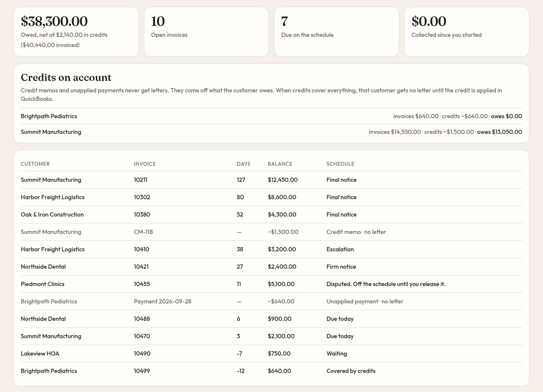543x392 pixels.
Task: Click the $8,600.00 balance
Action: [x=282, y=197]
